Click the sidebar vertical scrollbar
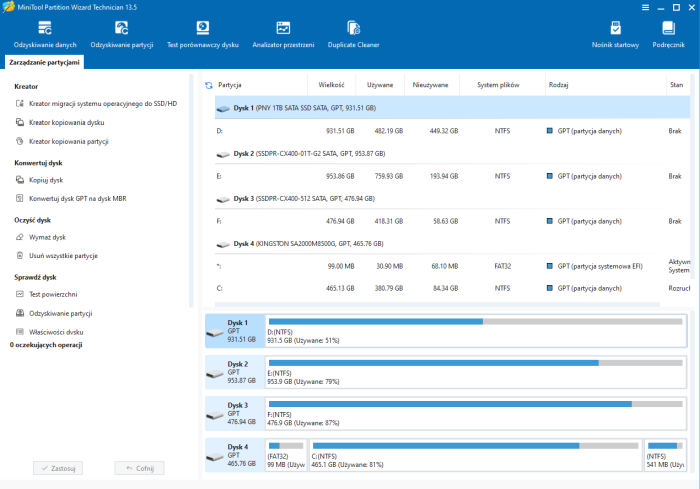 [x=191, y=191]
